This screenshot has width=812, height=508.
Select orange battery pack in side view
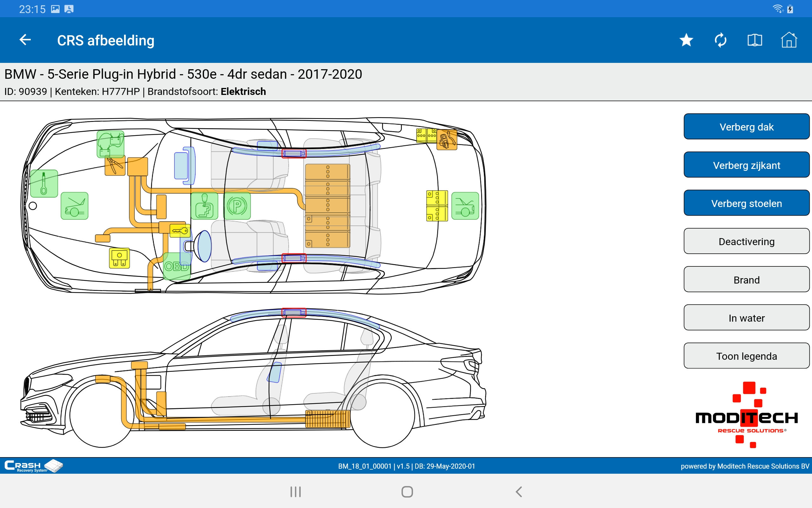[327, 419]
